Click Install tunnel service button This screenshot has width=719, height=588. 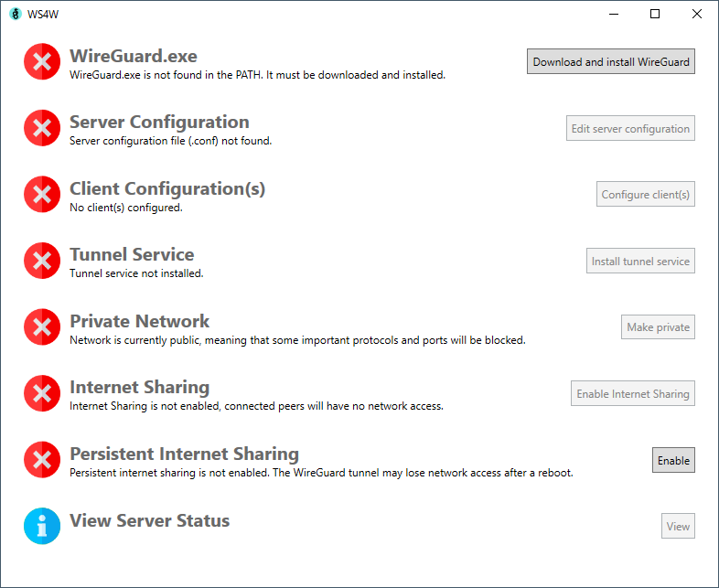click(x=640, y=261)
